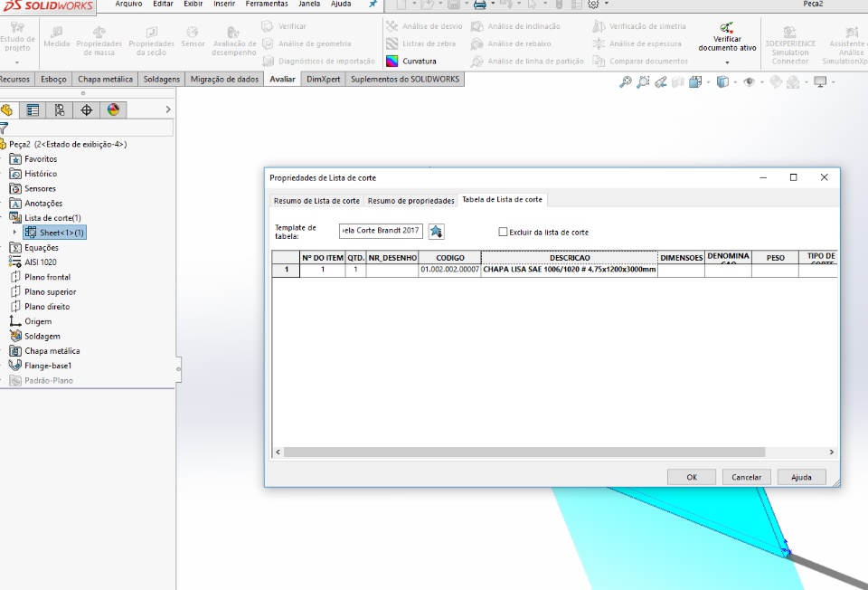Viewport: 868px width, 590px height.
Task: Click the DESCRICAO column header
Action: point(569,258)
